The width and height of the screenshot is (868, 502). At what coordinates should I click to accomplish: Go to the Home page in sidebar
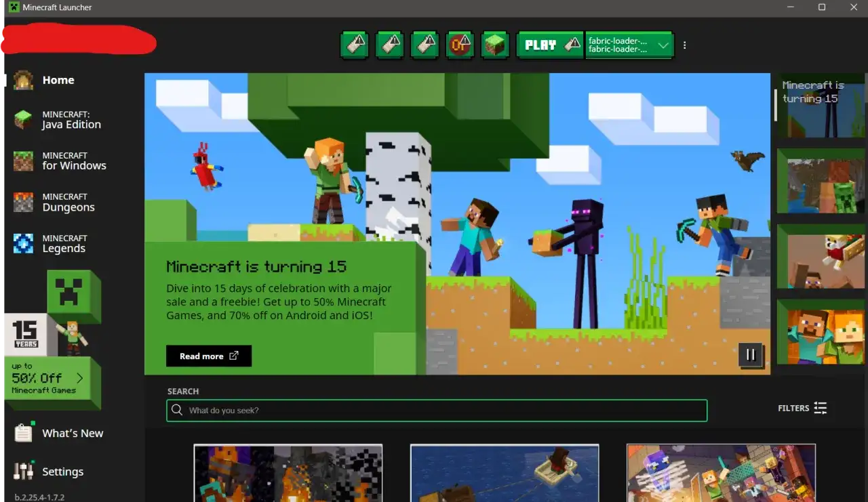point(45,80)
